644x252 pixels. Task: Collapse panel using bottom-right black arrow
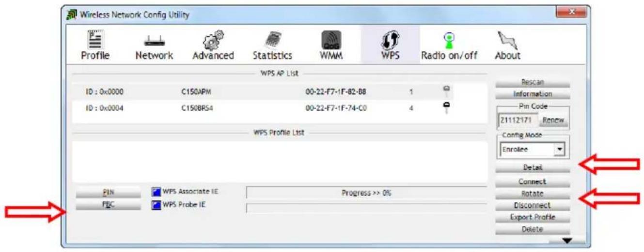[x=566, y=240]
